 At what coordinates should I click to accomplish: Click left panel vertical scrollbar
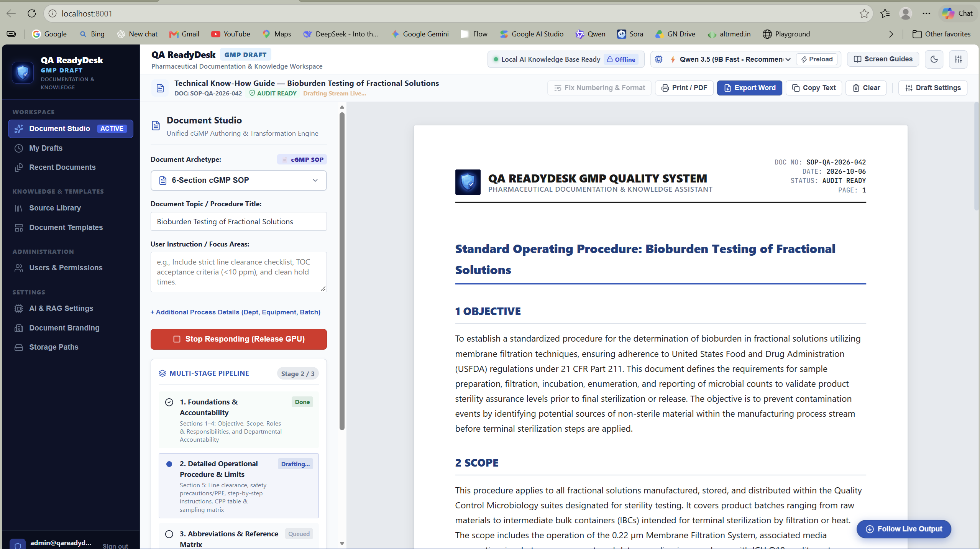tap(342, 271)
